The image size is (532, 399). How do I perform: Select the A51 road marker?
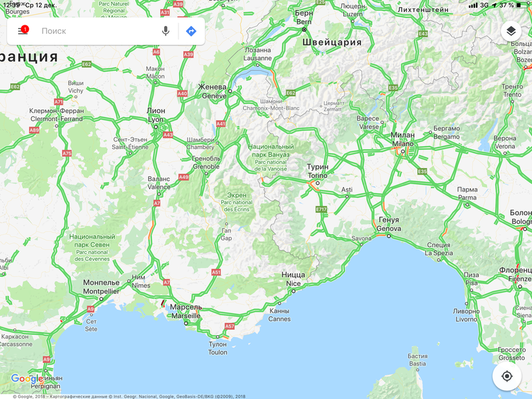216,272
